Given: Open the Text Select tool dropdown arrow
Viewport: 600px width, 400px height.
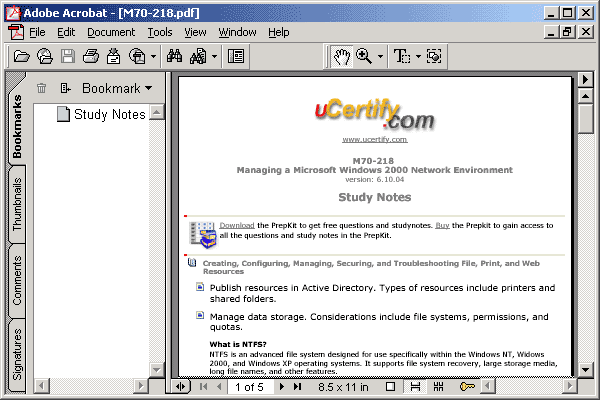Looking at the screenshot, I should (x=418, y=57).
